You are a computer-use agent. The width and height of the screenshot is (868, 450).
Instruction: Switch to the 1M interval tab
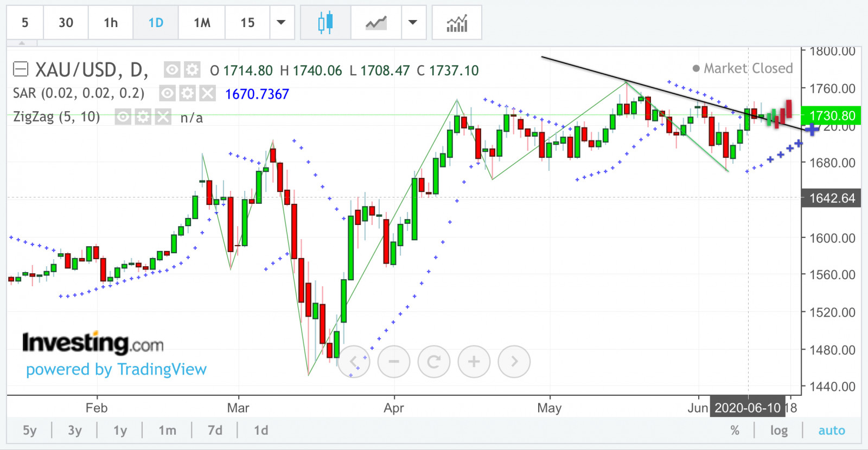click(202, 23)
